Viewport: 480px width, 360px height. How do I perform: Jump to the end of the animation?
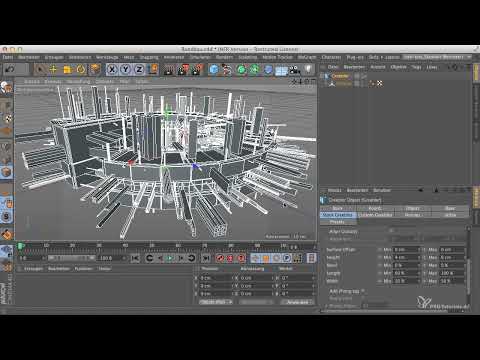tap(206, 258)
